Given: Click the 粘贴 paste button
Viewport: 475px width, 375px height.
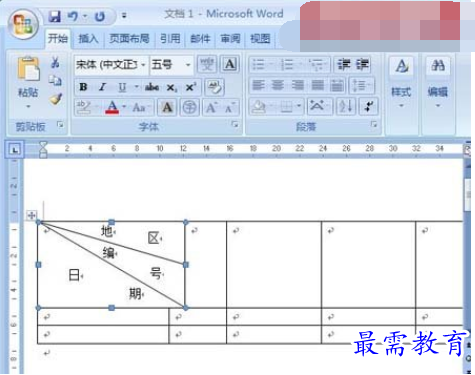Looking at the screenshot, I should pyautogui.click(x=28, y=77).
